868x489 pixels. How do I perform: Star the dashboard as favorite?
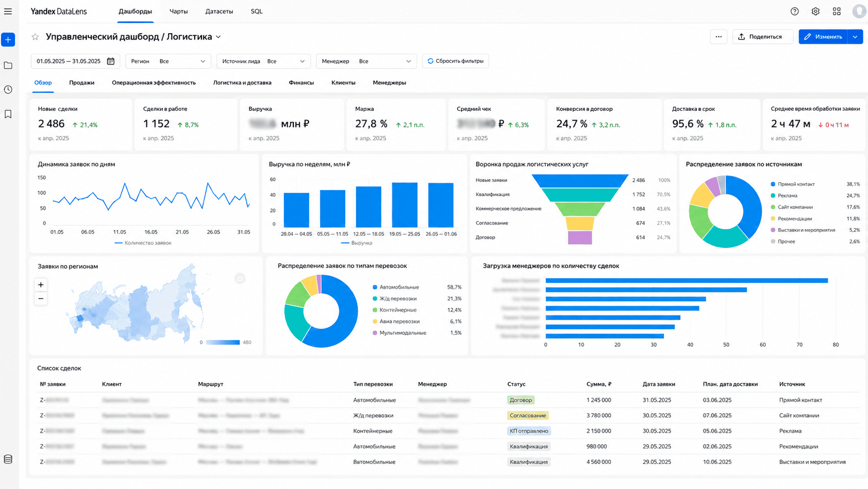point(35,37)
